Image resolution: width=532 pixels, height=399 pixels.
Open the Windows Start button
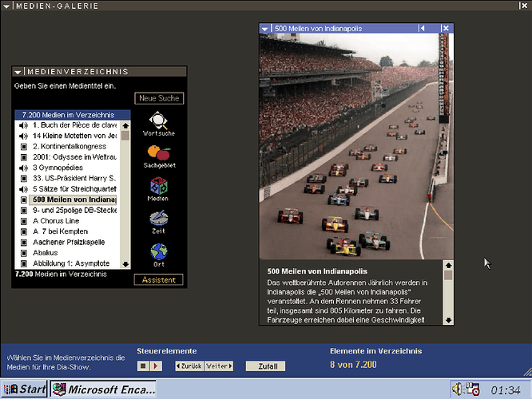25,389
